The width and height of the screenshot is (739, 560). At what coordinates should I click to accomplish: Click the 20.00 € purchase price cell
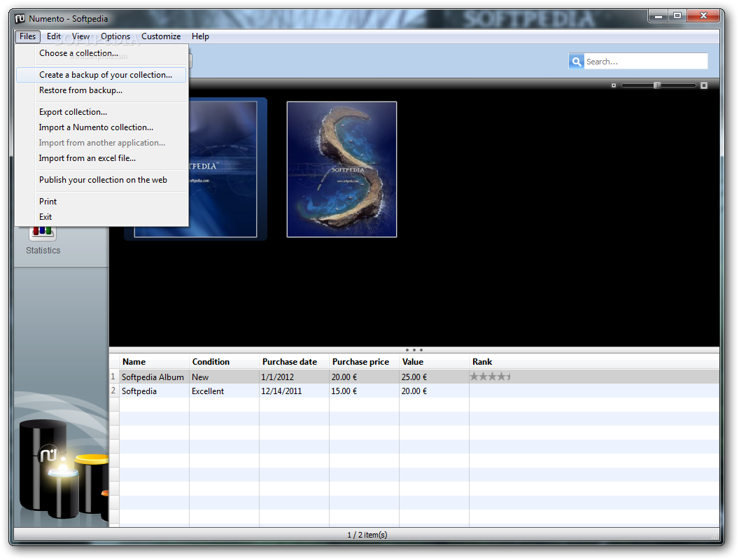point(364,377)
